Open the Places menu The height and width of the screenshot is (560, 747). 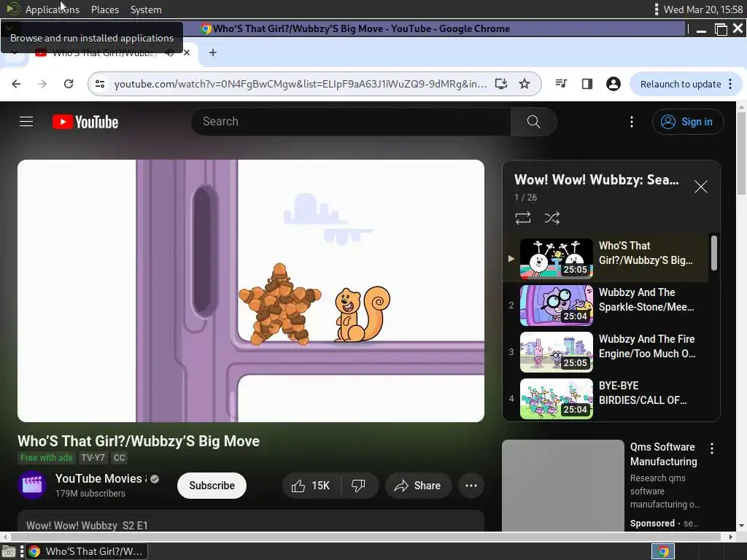tap(105, 9)
